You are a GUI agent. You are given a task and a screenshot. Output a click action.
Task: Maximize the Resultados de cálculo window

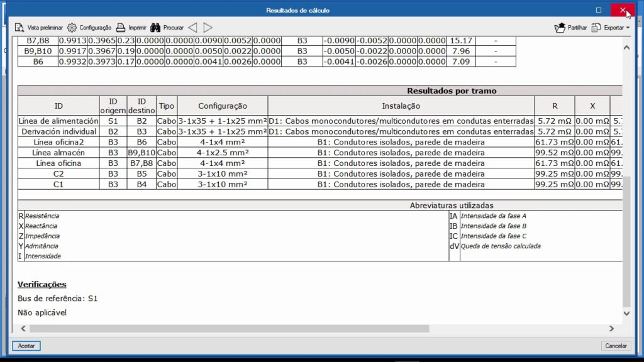pos(599,10)
